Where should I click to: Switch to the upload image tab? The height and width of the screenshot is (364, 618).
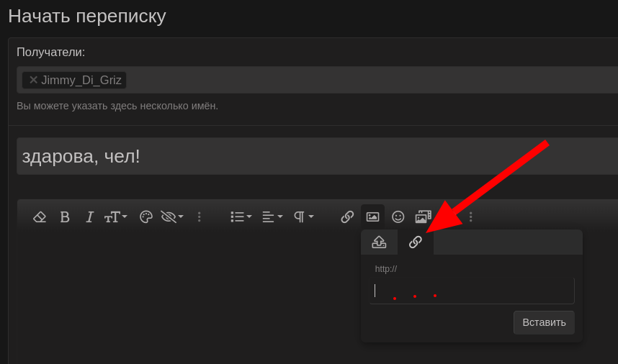[x=379, y=242]
